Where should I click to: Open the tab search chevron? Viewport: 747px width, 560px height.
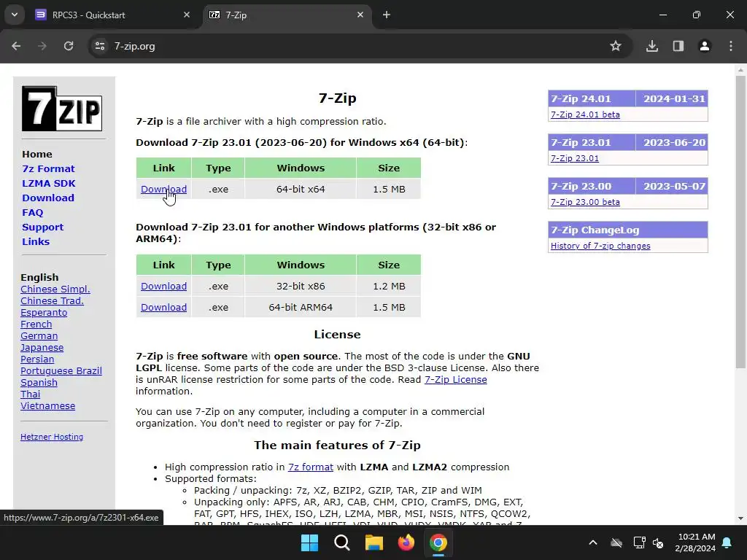click(15, 15)
